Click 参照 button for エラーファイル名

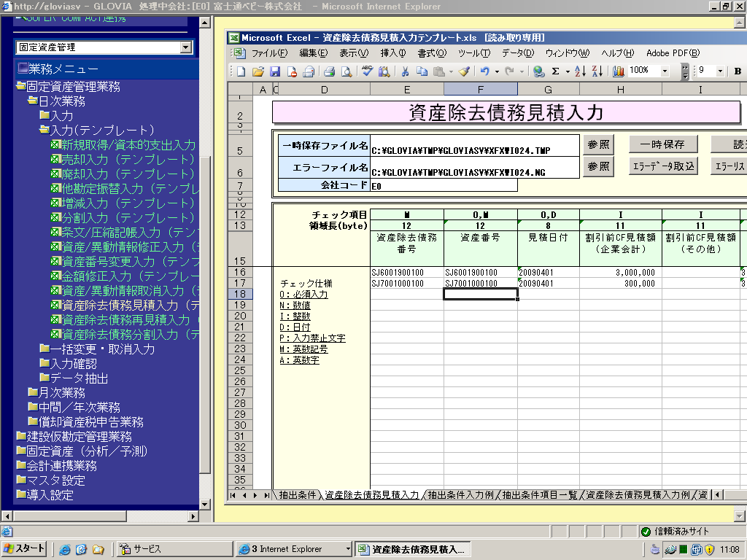tap(598, 166)
